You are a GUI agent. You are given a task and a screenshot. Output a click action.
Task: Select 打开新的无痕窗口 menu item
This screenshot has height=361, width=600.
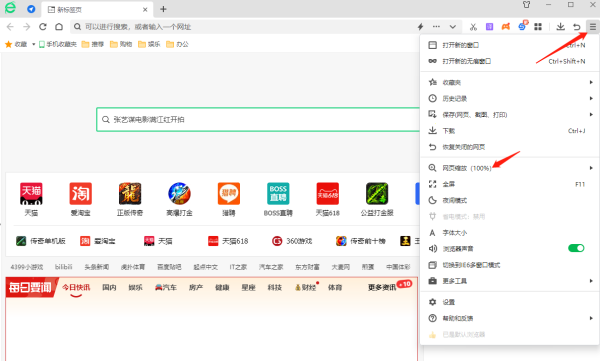pyautogui.click(x=509, y=61)
